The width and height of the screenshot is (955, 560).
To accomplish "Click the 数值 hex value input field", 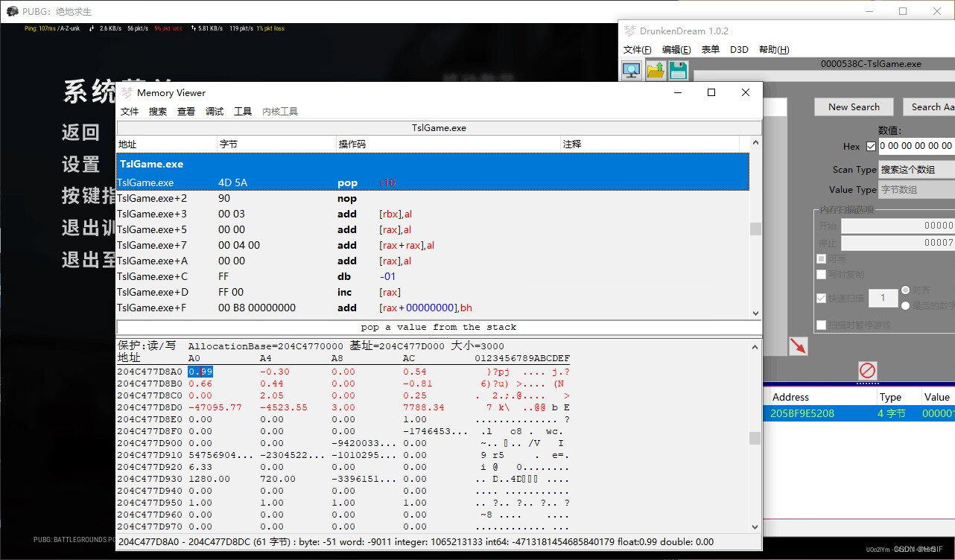I will click(x=917, y=146).
